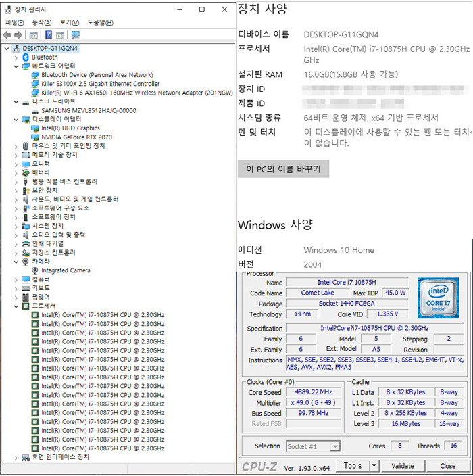The image size is (473, 476).
Task: Click the Validate button in CPU-Z
Action: pos(403,466)
